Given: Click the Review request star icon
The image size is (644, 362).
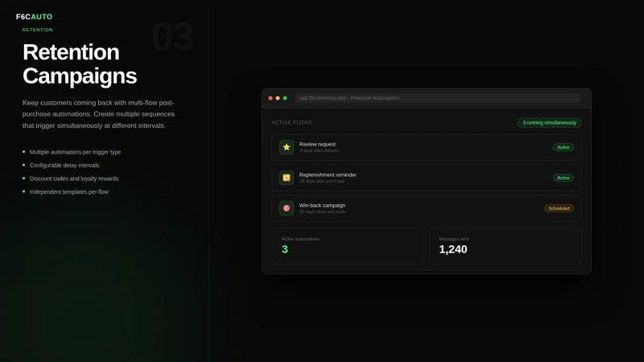Looking at the screenshot, I should [x=287, y=147].
